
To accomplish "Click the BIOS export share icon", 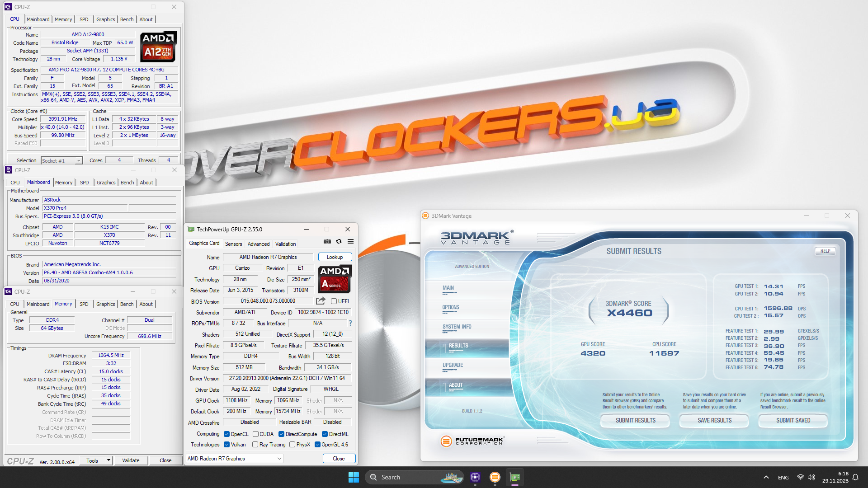I will pos(321,301).
